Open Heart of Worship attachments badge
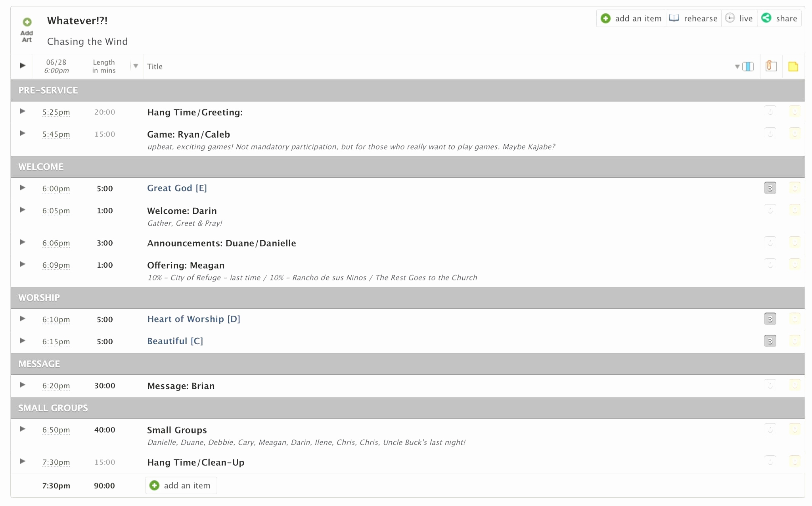812x506 pixels. (x=770, y=319)
